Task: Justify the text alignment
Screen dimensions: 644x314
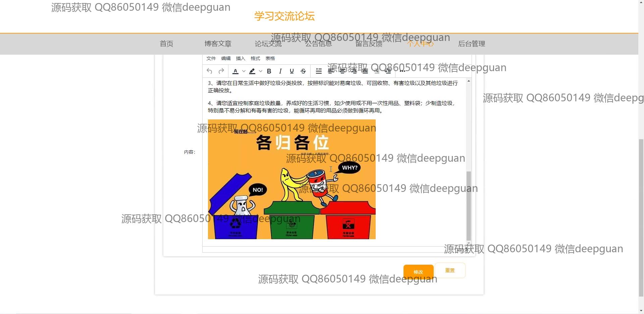Action: tap(365, 71)
